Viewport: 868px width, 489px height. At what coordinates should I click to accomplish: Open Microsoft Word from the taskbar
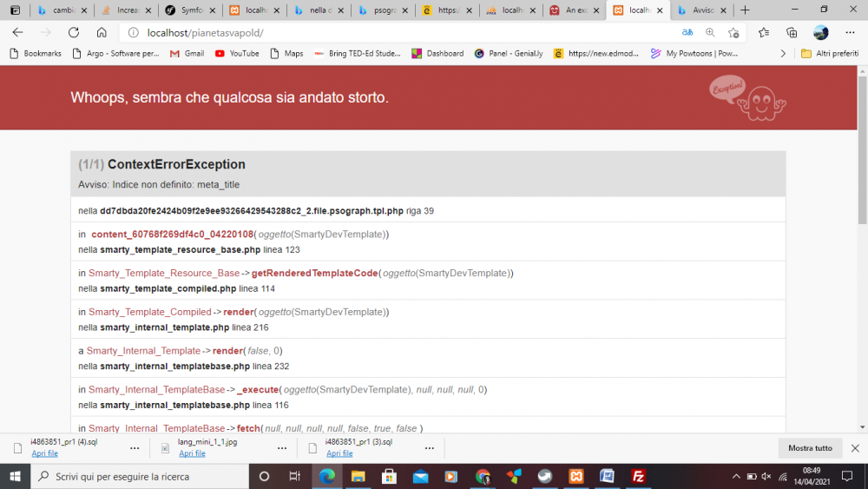(607, 476)
